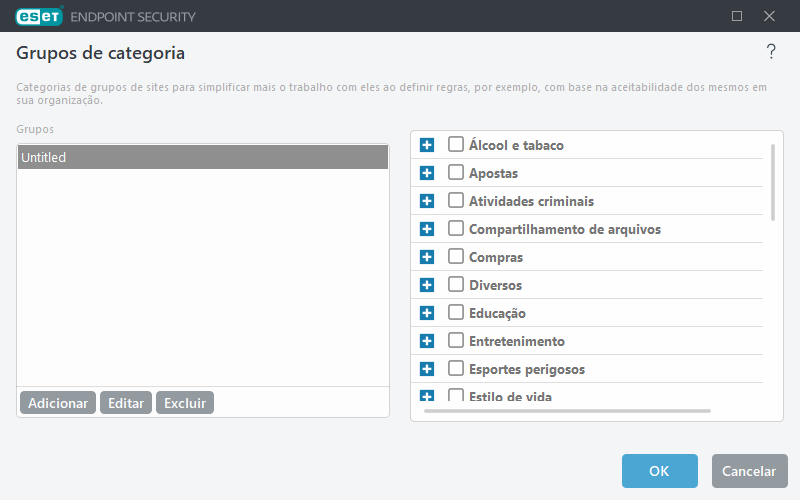
Task: Close the ESET dialog window
Action: (769, 16)
